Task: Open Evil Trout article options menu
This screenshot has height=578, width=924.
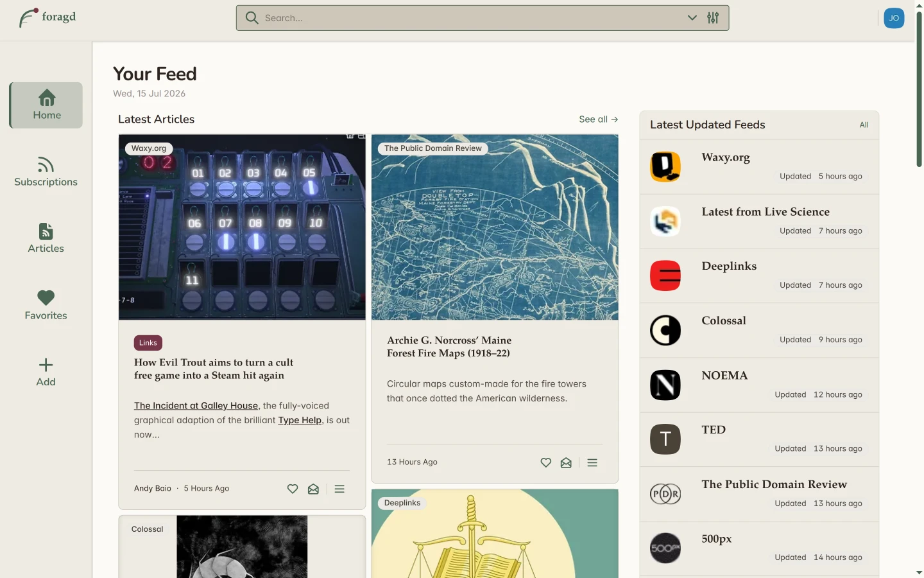Action: pos(339,489)
